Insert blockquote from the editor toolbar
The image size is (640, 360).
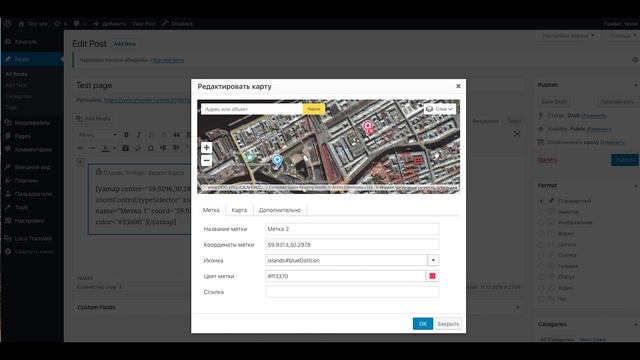[177, 135]
